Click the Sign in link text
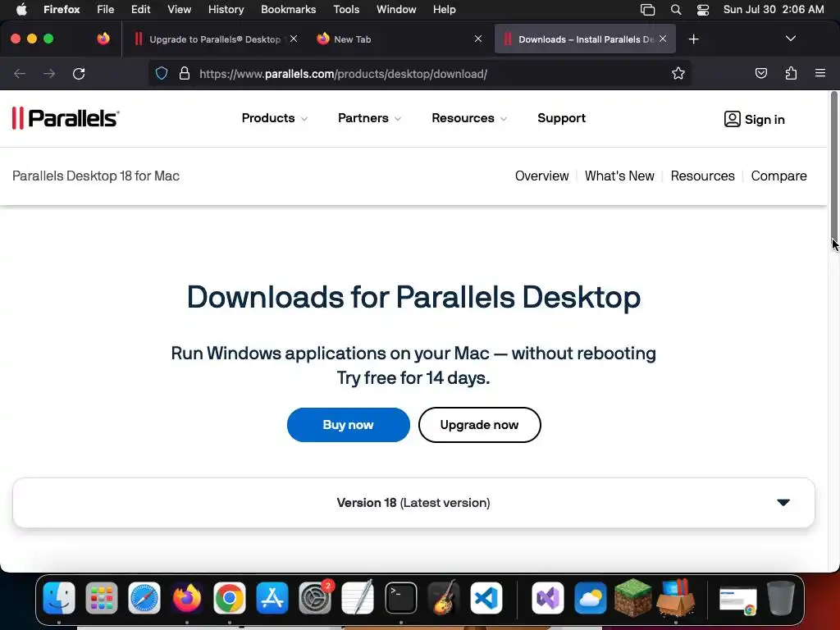The image size is (840, 630). [765, 120]
